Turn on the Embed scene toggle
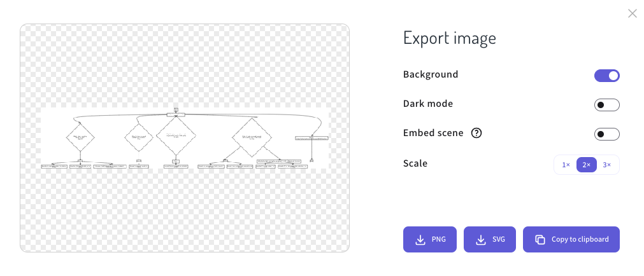 [606, 134]
